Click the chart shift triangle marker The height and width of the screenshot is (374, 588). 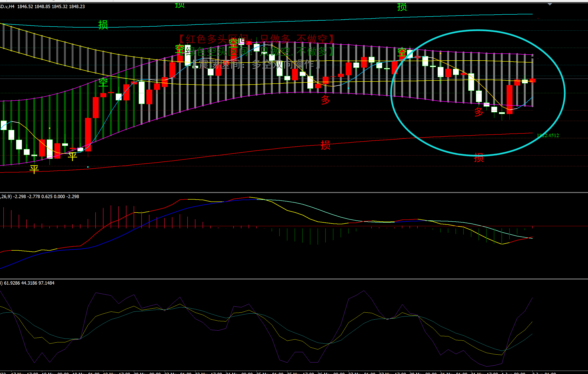tap(550, 4)
